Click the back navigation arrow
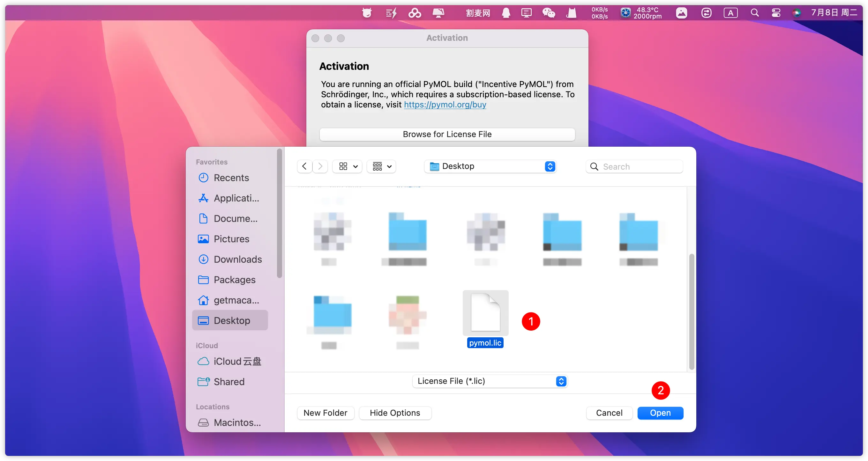The image size is (868, 461). click(304, 166)
